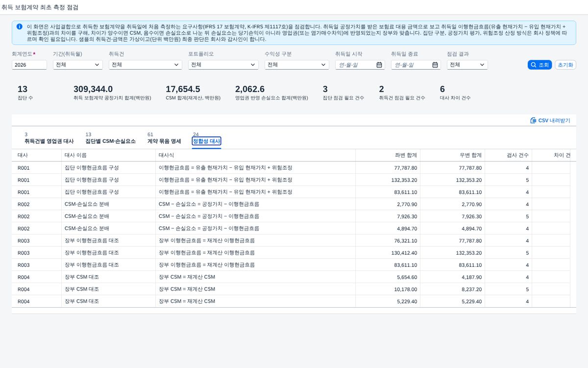Switch to 취득건별 영업권 대사 tab
Image resolution: width=588 pixels, height=368 pixels.
[49, 138]
